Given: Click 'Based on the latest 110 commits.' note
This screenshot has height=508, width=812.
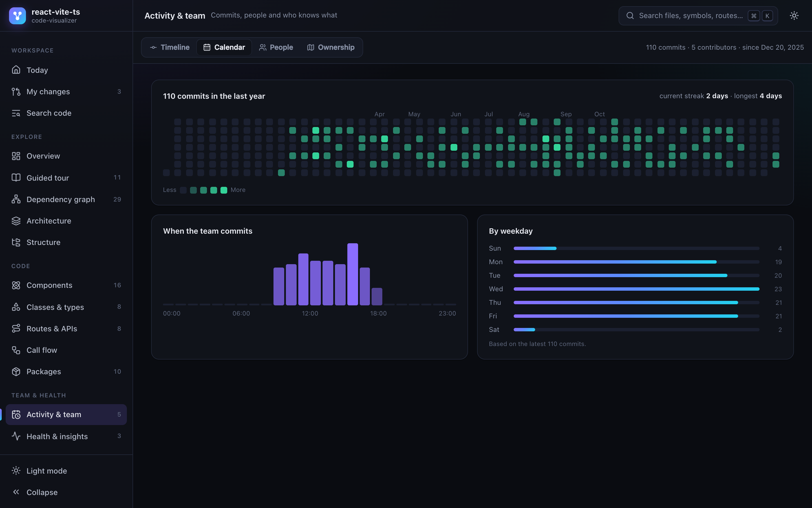Looking at the screenshot, I should 537,344.
